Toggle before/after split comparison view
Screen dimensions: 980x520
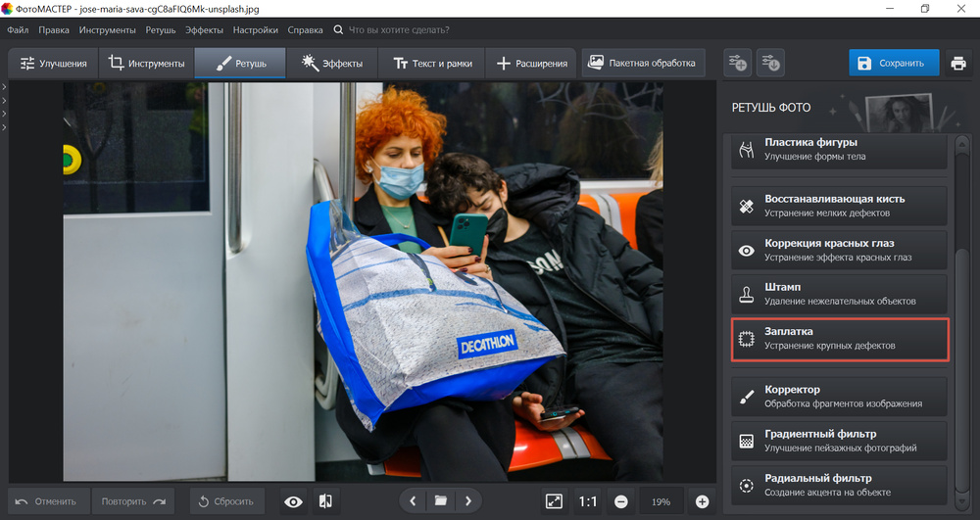tap(325, 501)
